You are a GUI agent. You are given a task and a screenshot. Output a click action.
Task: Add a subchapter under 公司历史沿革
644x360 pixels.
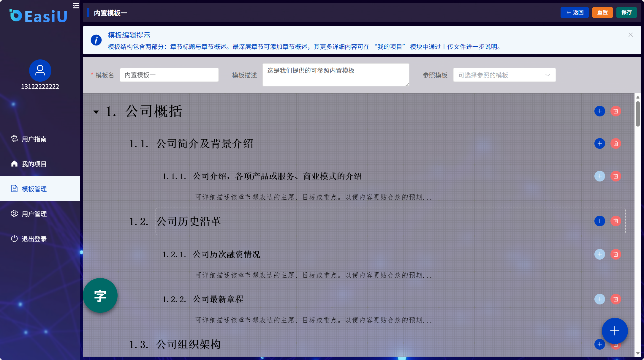point(599,221)
